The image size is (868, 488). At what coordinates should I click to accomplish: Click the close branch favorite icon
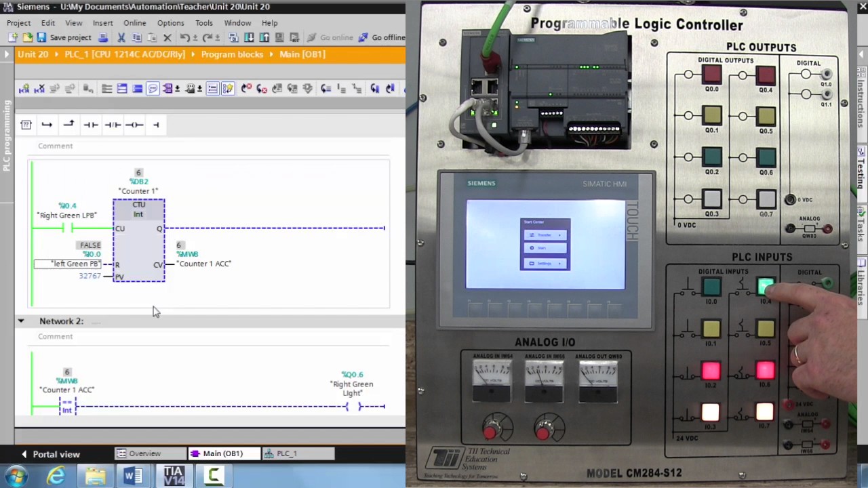(x=68, y=124)
